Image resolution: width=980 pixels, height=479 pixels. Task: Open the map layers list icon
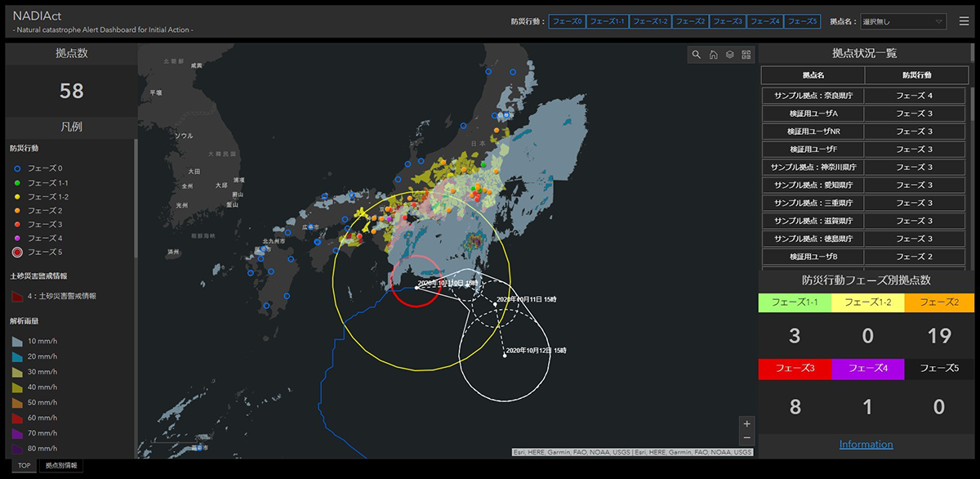[729, 55]
